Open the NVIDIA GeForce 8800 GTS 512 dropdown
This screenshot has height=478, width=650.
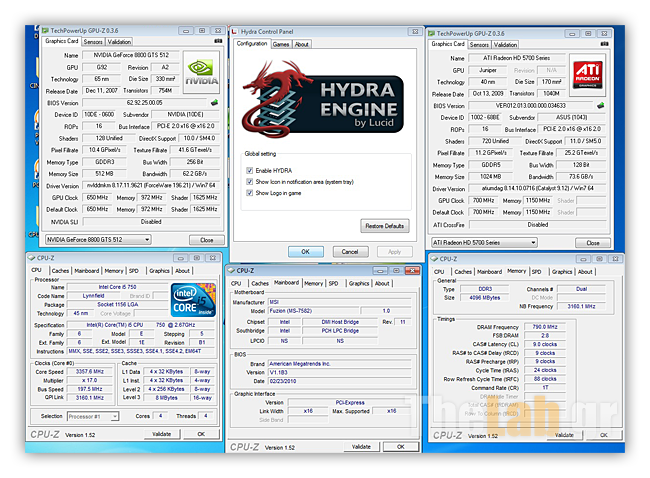pos(98,240)
